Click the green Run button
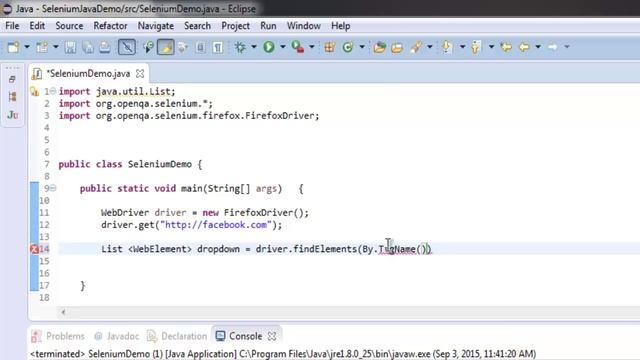 click(269, 47)
